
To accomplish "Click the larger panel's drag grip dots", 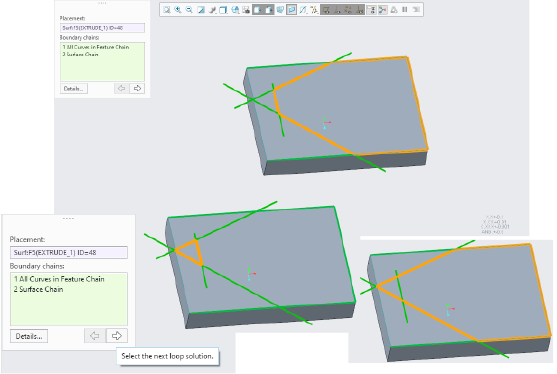I will [x=69, y=218].
